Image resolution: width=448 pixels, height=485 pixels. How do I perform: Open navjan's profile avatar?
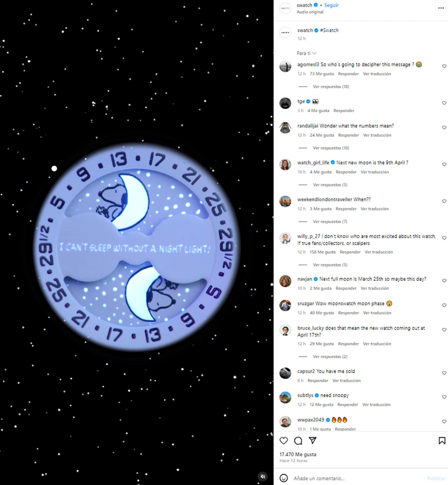click(x=285, y=281)
